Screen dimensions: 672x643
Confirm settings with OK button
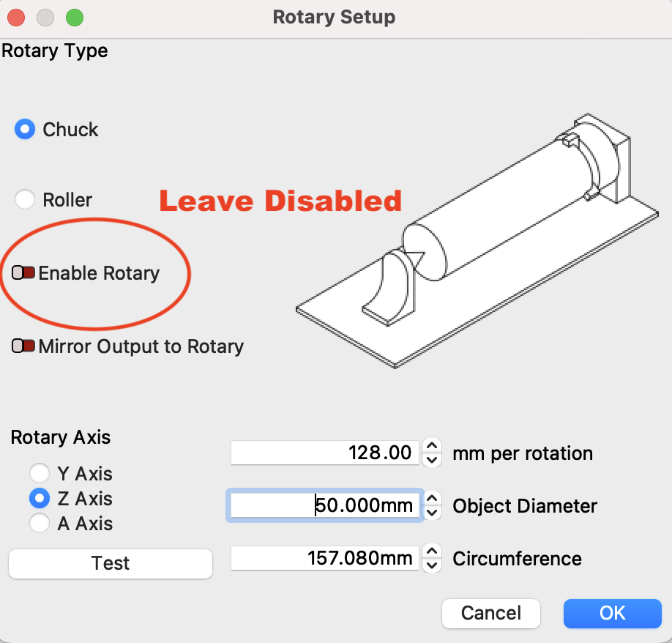tap(612, 613)
